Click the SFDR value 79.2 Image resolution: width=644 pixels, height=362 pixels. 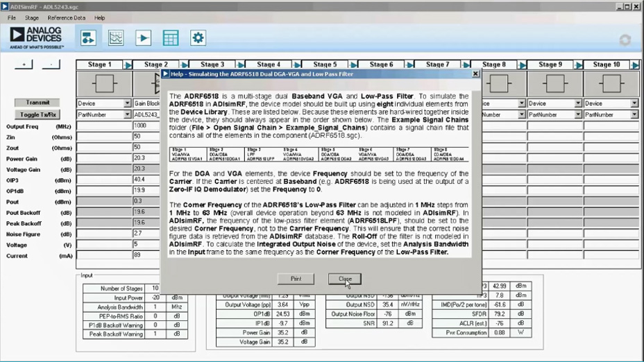pyautogui.click(x=500, y=314)
